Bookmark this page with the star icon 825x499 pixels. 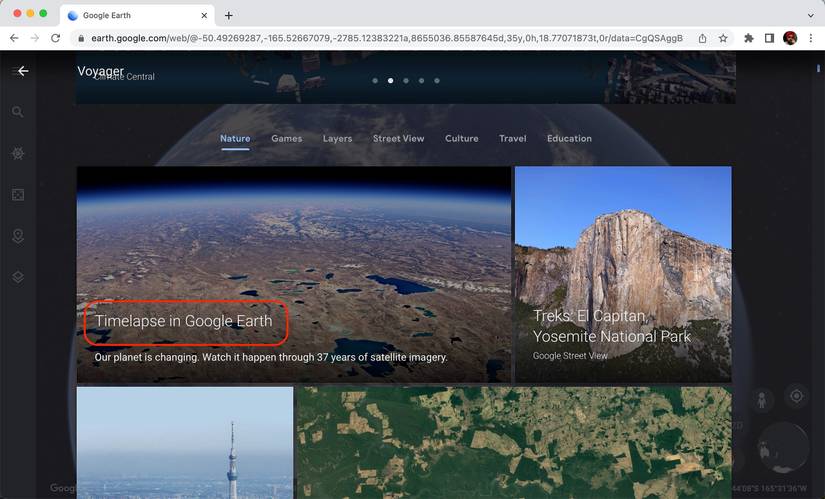point(723,38)
